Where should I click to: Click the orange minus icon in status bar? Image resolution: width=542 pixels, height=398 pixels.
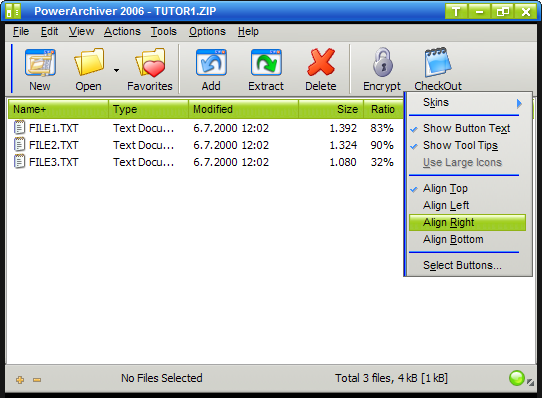[37, 380]
